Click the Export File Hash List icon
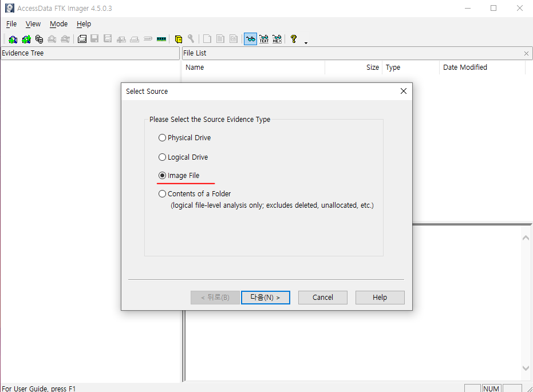This screenshot has width=533, height=392. pos(220,39)
